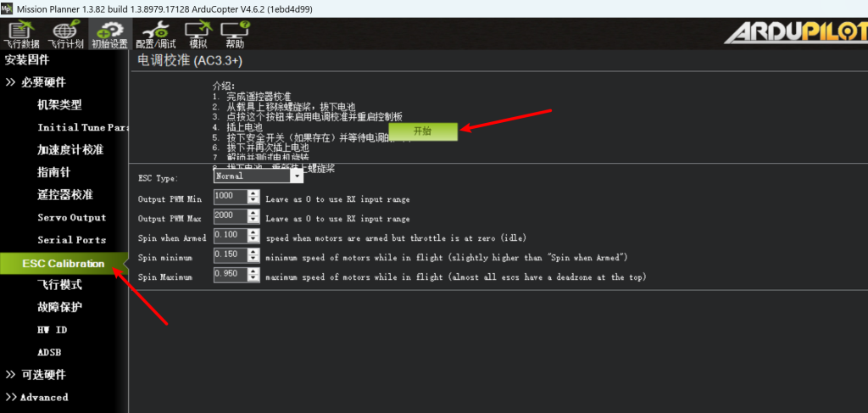Image resolution: width=868 pixels, height=413 pixels.
Task: Open the 模拟 simulation view
Action: (198, 34)
